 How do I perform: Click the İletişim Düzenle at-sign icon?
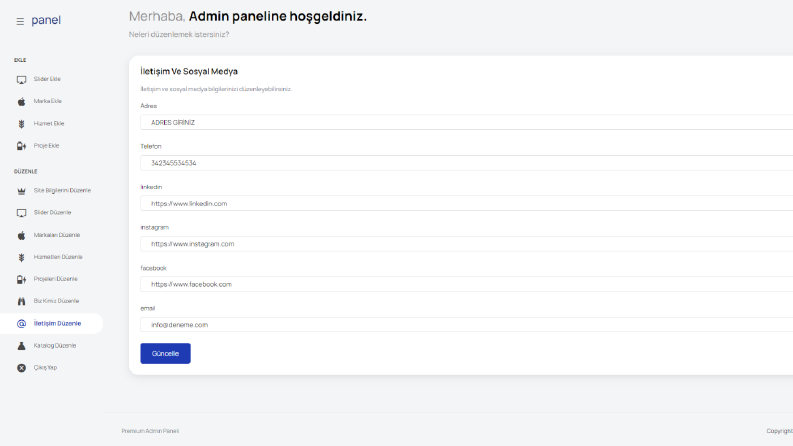coord(21,324)
